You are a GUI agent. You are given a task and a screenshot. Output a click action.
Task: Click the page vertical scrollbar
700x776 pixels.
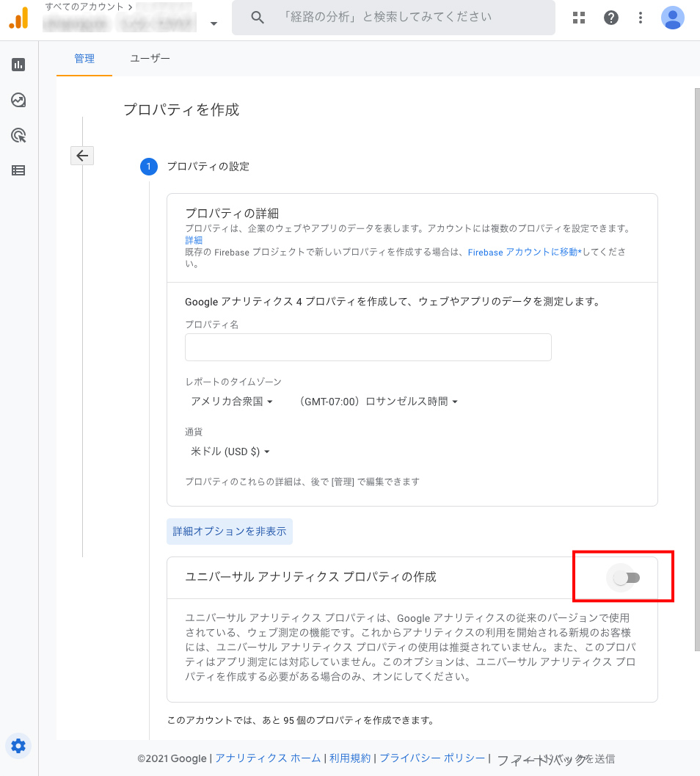(x=697, y=369)
